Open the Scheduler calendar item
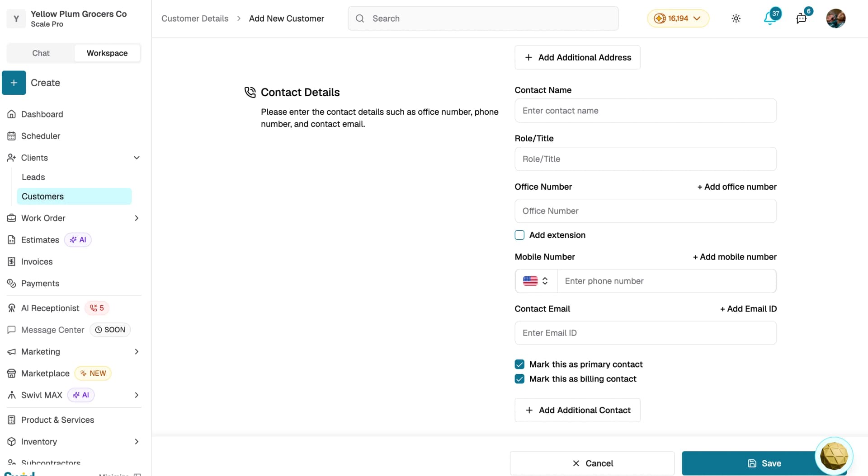 click(x=40, y=136)
